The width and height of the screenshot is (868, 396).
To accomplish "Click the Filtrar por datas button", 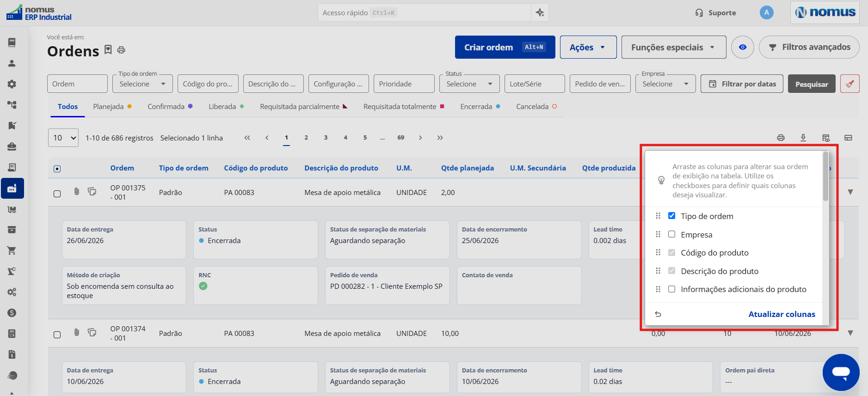I will (742, 84).
